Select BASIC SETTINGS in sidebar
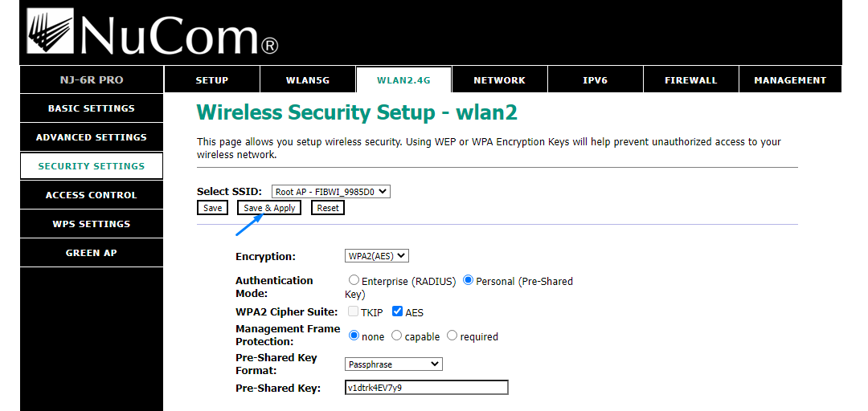 coord(92,108)
